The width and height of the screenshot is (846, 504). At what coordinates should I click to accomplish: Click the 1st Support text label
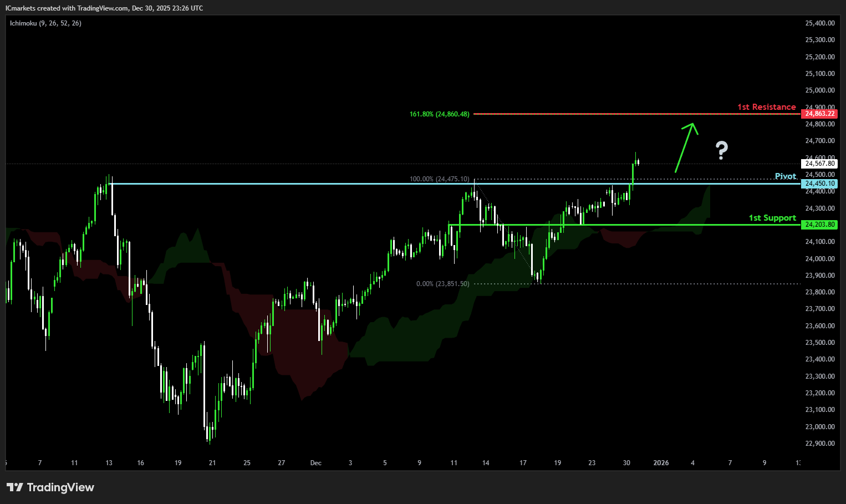(772, 218)
